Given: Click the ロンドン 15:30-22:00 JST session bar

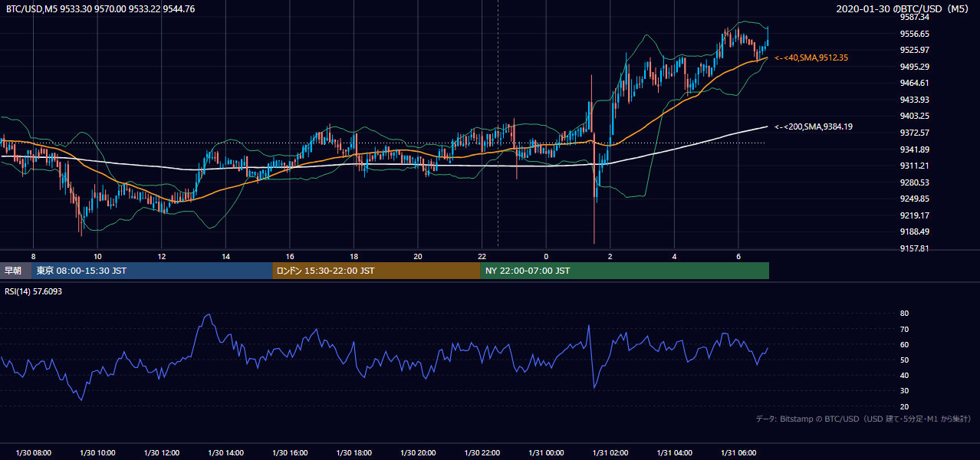Looking at the screenshot, I should click(377, 271).
